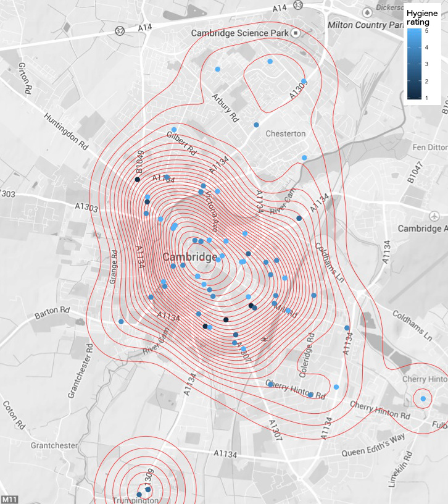This screenshot has height=504, width=448.
Task: Click the 'B1047' road label
Action: (x=415, y=172)
